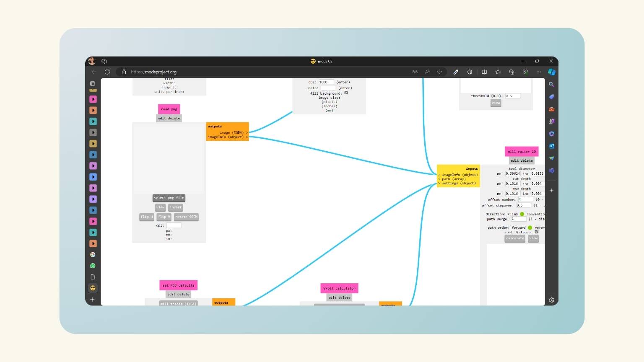This screenshot has height=362, width=644.
Task: Select the climb direction radio button
Action: 522,214
